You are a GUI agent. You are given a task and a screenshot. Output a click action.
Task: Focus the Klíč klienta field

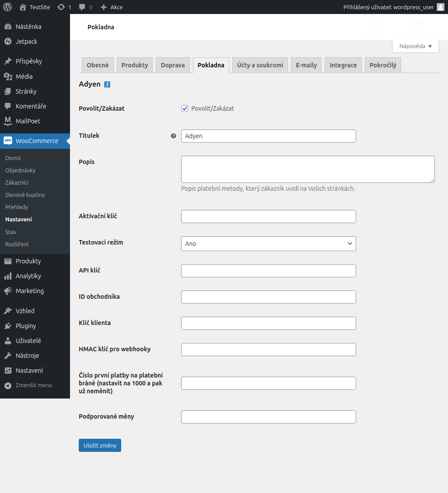pos(269,323)
